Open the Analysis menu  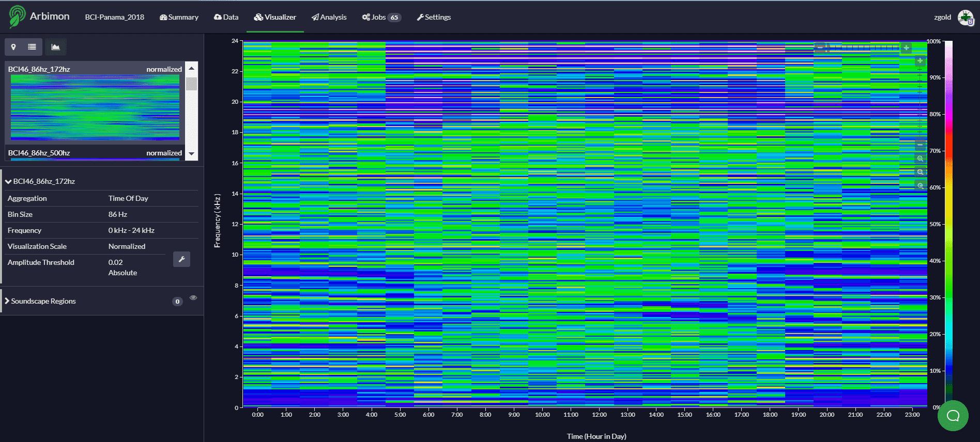point(329,17)
